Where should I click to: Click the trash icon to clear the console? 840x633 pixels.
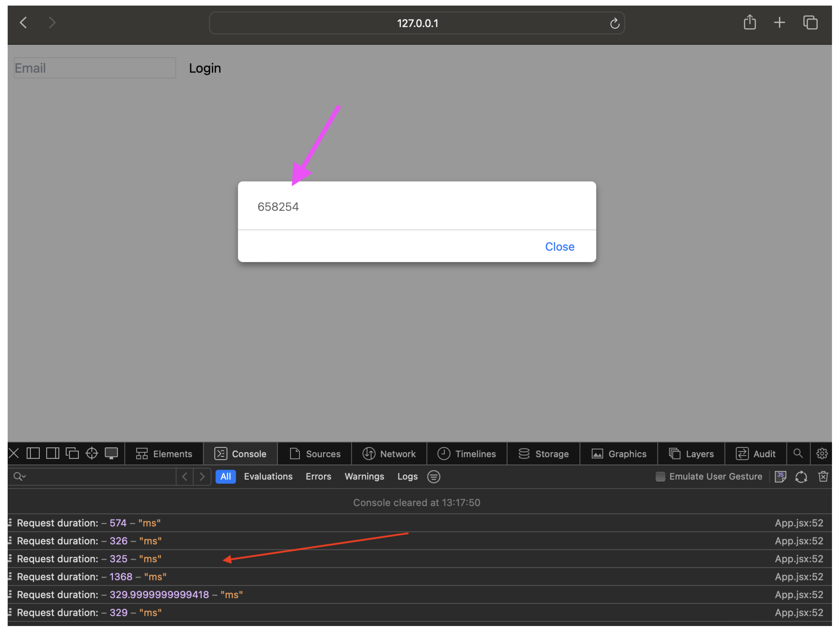pos(823,477)
